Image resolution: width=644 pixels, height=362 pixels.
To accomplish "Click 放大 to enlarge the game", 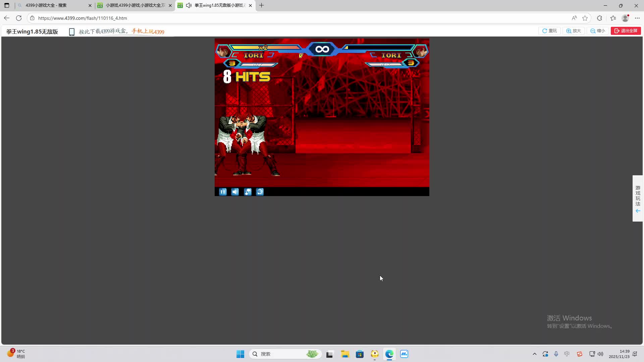I will click(x=574, y=31).
